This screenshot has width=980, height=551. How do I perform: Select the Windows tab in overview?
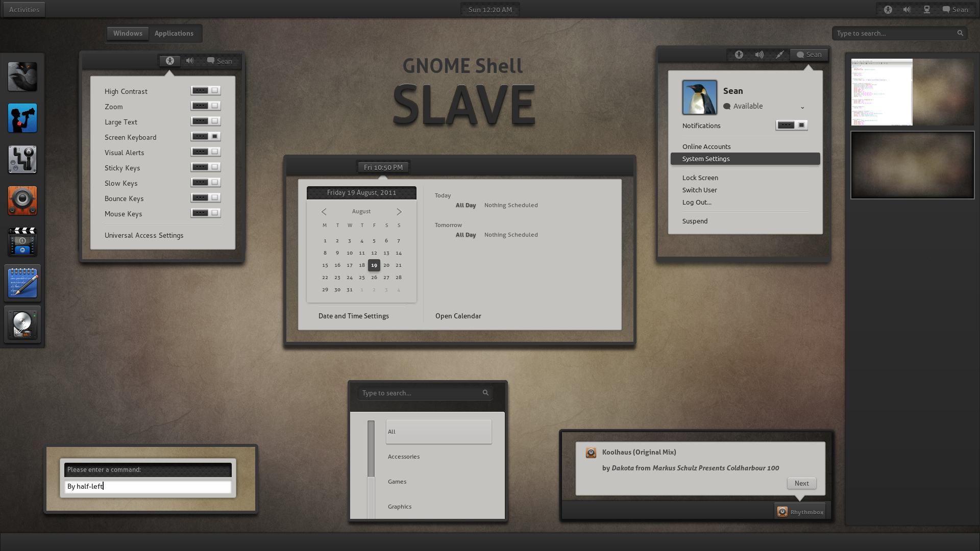point(128,33)
